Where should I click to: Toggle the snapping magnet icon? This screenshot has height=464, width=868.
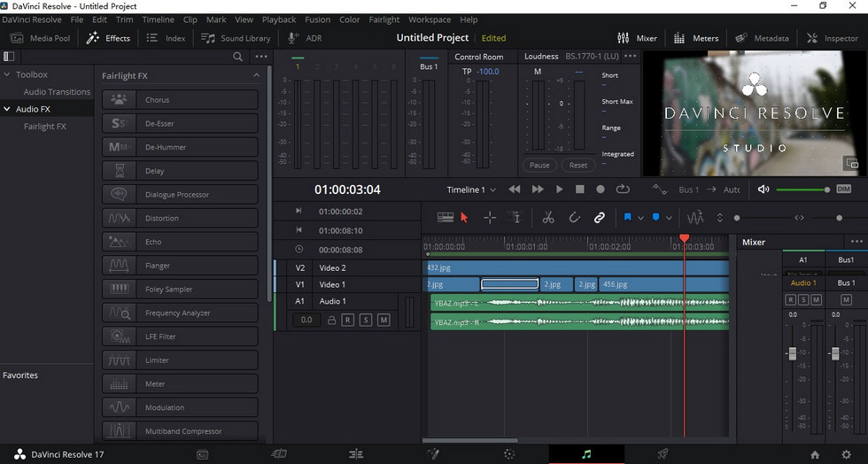pyautogui.click(x=574, y=218)
